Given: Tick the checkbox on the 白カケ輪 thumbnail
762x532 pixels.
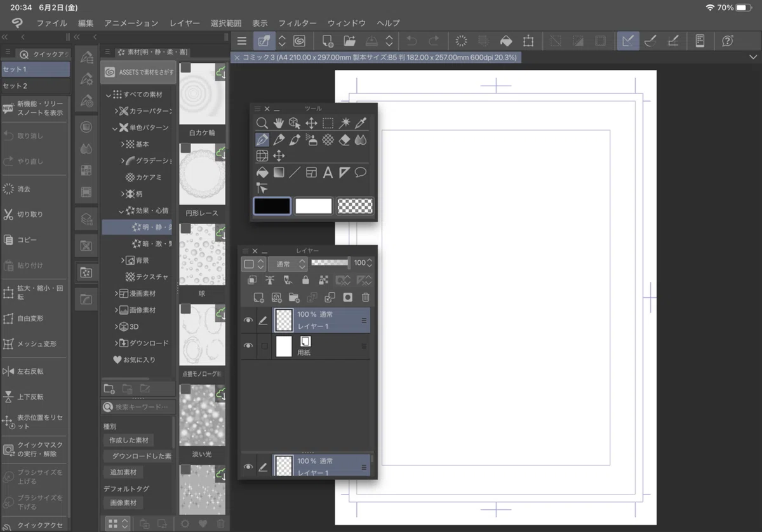Looking at the screenshot, I should pos(185,68).
